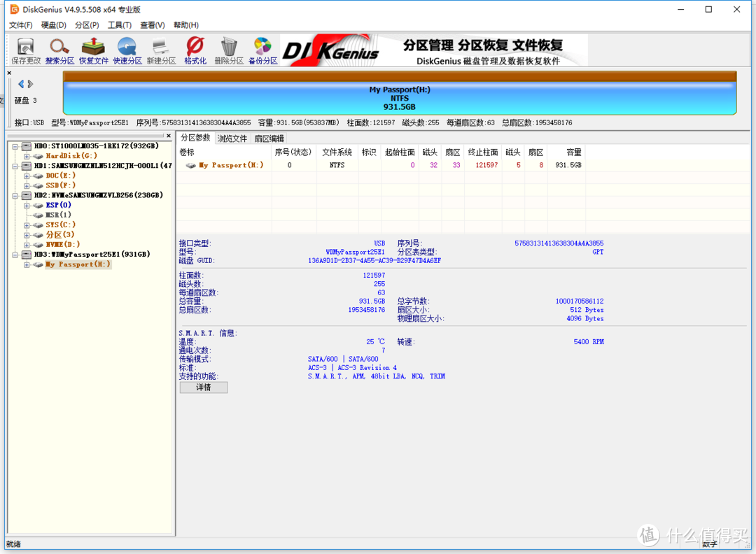Select My Passport(H:) in the tree

click(78, 264)
